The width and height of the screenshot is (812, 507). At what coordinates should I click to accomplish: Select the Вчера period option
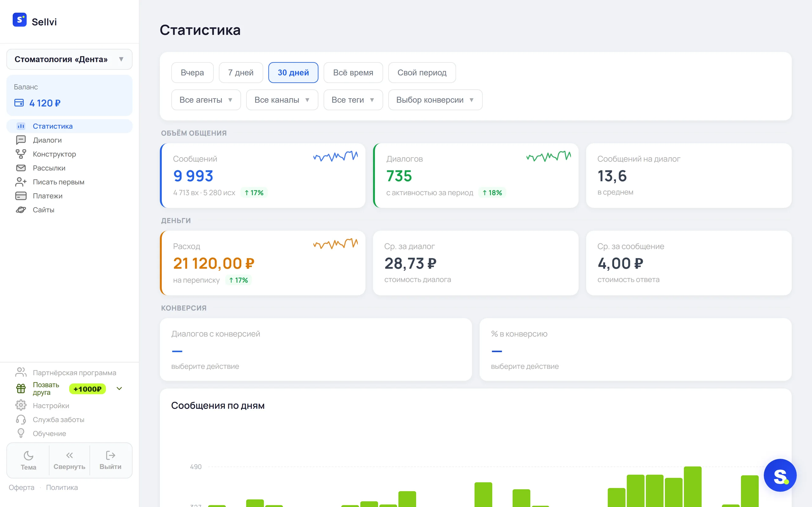coord(192,73)
